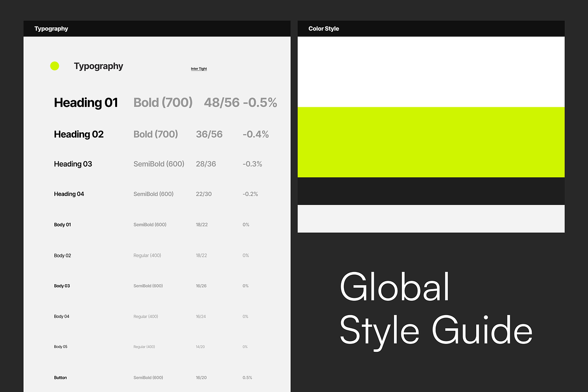This screenshot has height=392, width=588.
Task: Select the lime green color swatch
Action: click(431, 142)
